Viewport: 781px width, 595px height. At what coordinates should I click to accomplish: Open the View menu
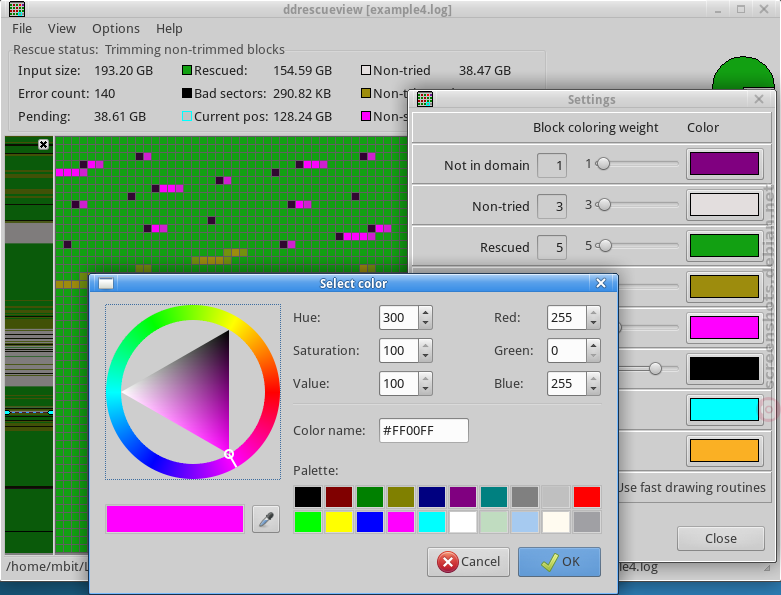point(62,29)
